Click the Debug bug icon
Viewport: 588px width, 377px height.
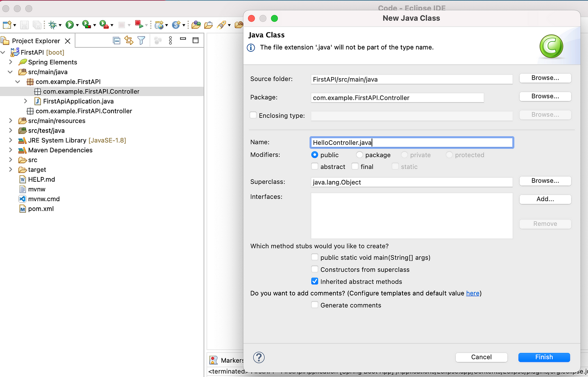(x=53, y=25)
